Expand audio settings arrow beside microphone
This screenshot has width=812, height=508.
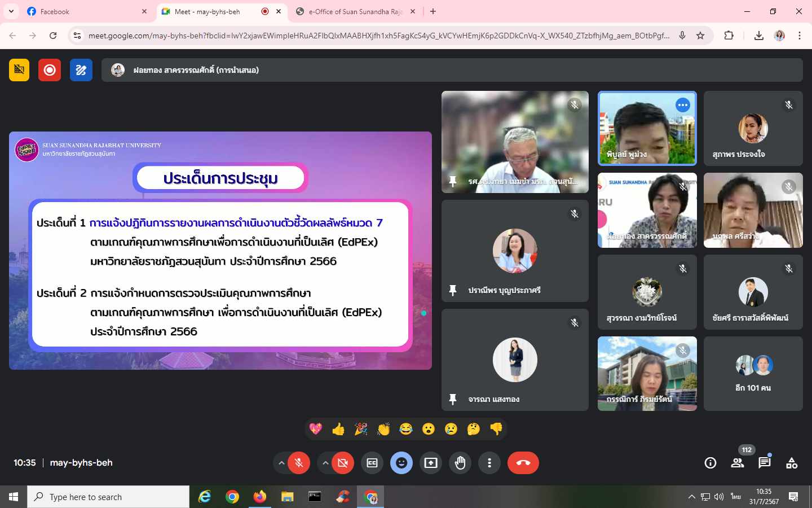[x=281, y=463]
